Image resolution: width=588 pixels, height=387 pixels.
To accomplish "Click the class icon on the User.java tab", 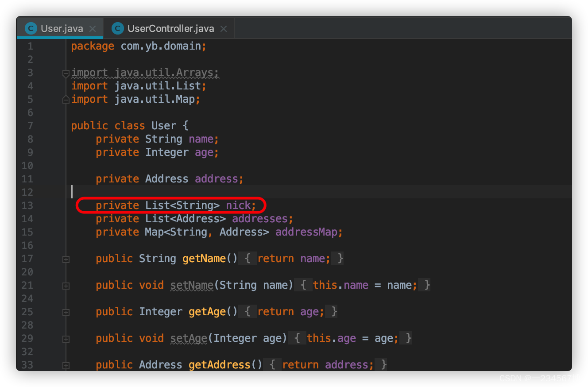I will point(30,28).
